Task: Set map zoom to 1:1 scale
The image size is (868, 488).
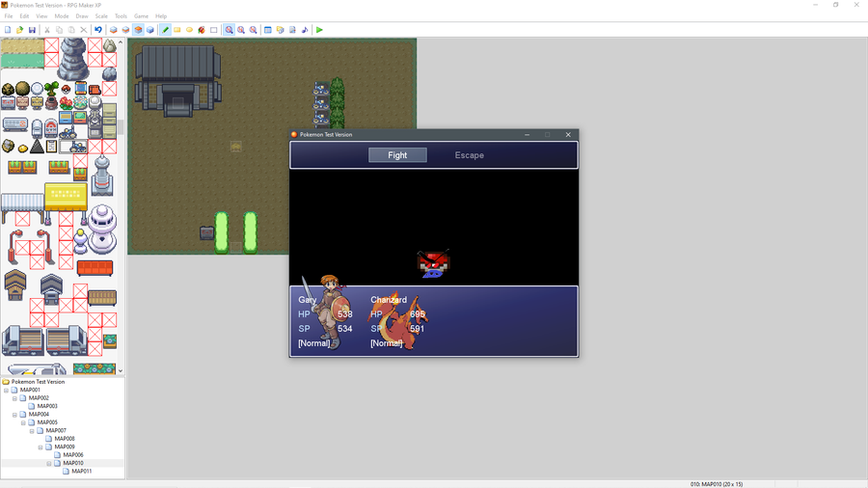Action: point(229,30)
